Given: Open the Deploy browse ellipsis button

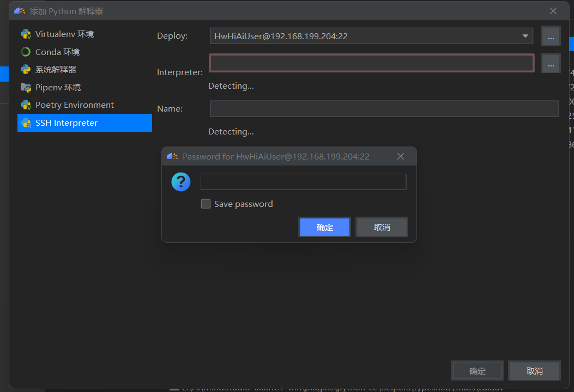Looking at the screenshot, I should (x=551, y=36).
